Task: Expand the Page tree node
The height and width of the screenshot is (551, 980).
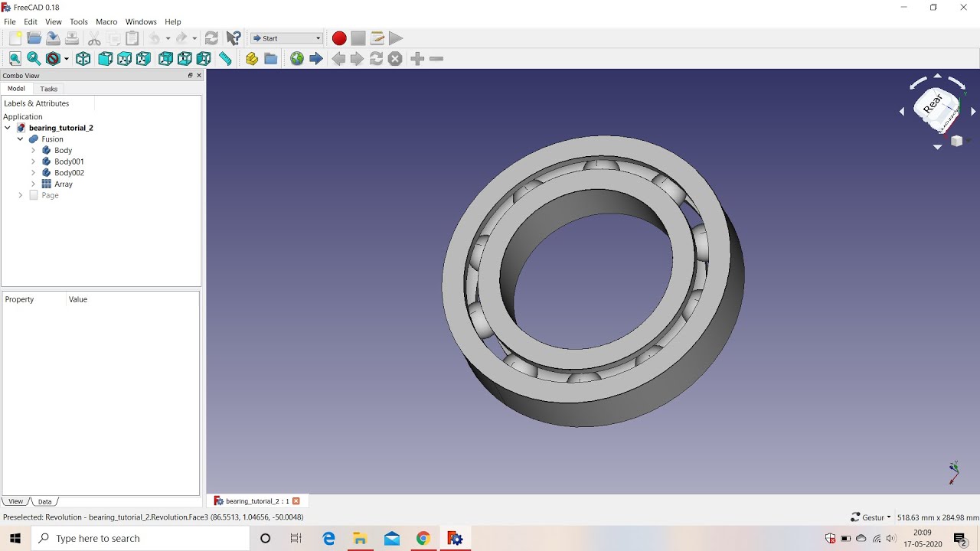Action: pyautogui.click(x=21, y=195)
